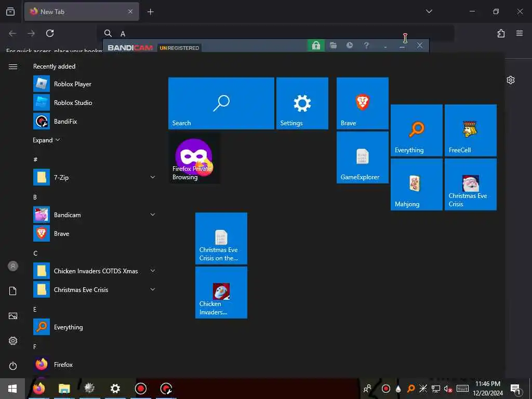Open the Firefox new tab customize gear
The width and height of the screenshot is (532, 399).
[x=511, y=80]
